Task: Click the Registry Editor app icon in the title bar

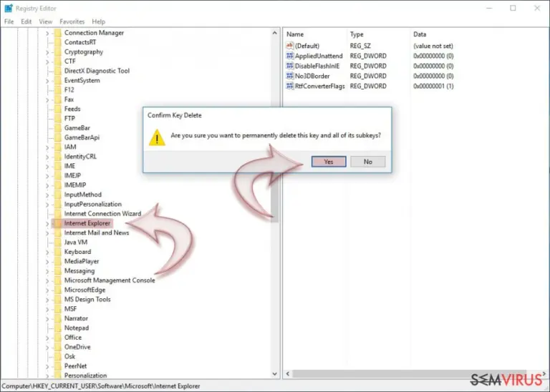Action: (x=9, y=8)
